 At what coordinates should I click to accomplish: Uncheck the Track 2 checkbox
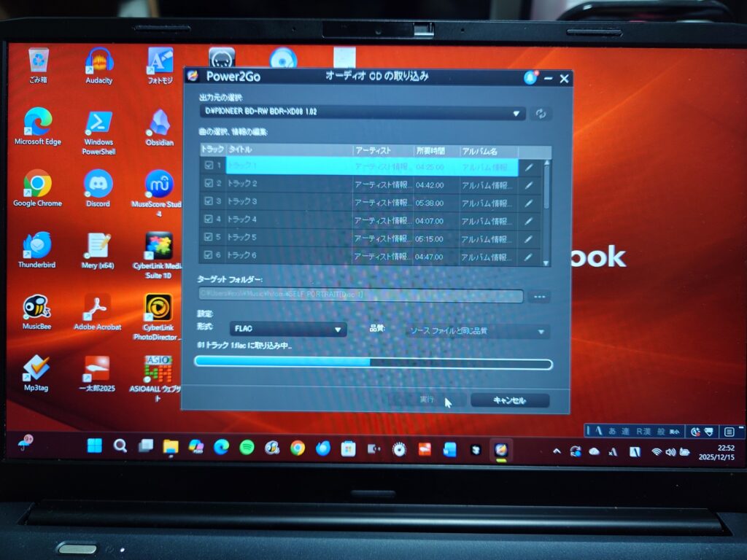coord(209,184)
